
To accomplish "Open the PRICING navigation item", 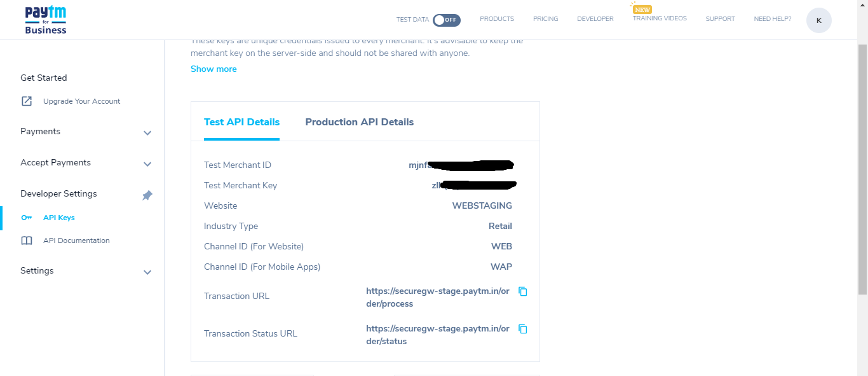I will [545, 18].
